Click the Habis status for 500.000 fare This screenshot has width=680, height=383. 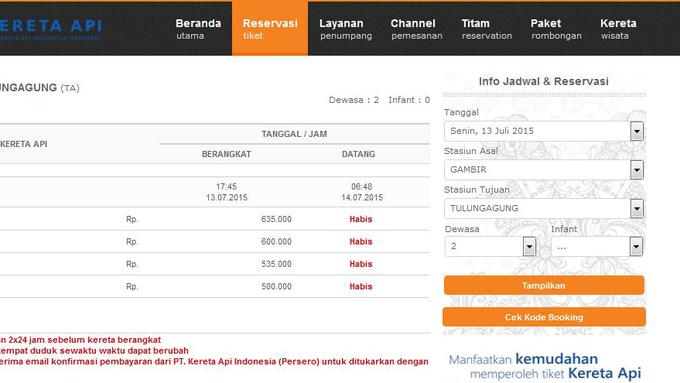click(361, 286)
